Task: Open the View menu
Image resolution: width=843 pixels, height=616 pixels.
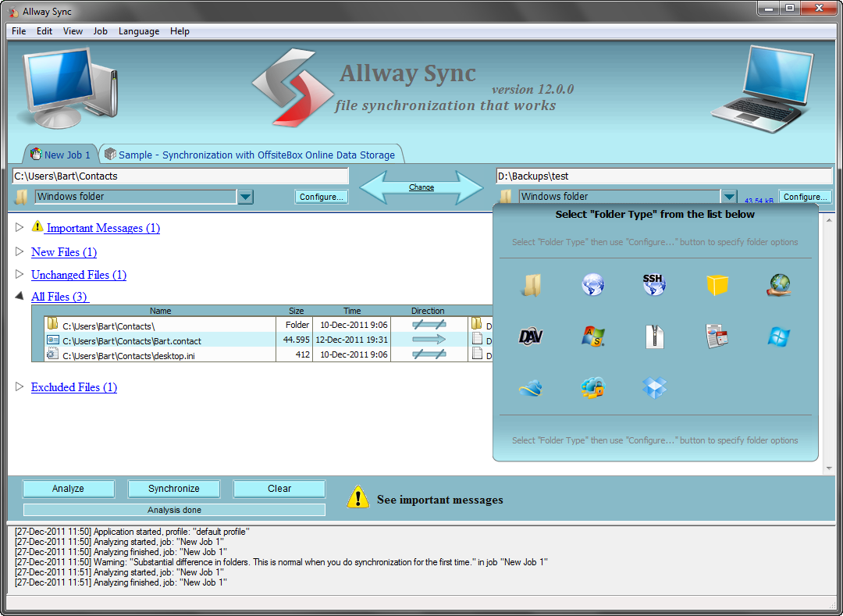Action: tap(73, 31)
